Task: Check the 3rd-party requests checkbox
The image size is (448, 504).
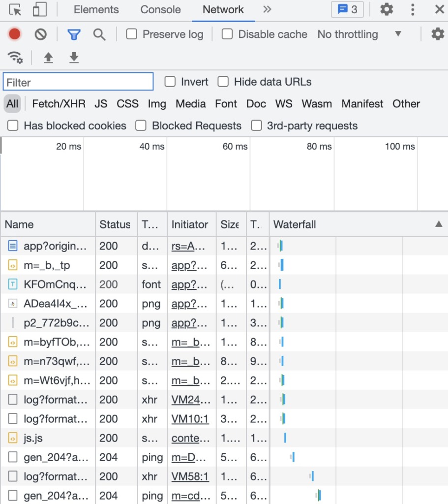Action: pyautogui.click(x=256, y=126)
